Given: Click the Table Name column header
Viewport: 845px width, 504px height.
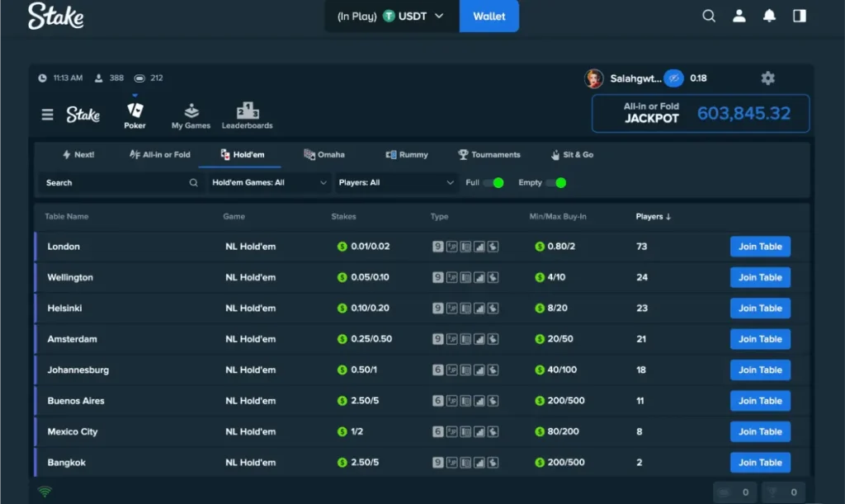Looking at the screenshot, I should click(66, 216).
